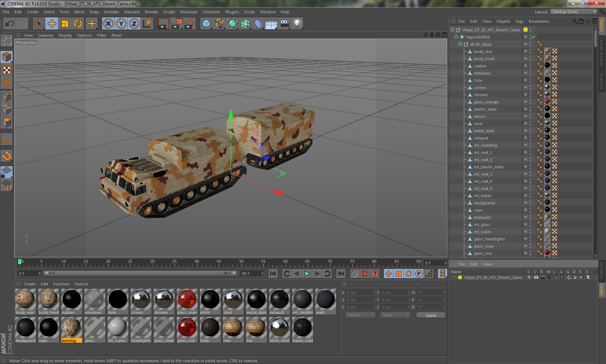Select the glass_headlights object in tree

489,239
